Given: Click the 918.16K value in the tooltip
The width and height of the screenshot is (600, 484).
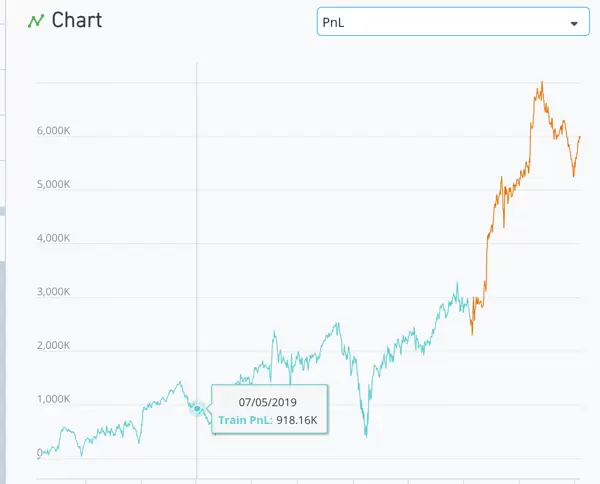Looking at the screenshot, I should (297, 420).
